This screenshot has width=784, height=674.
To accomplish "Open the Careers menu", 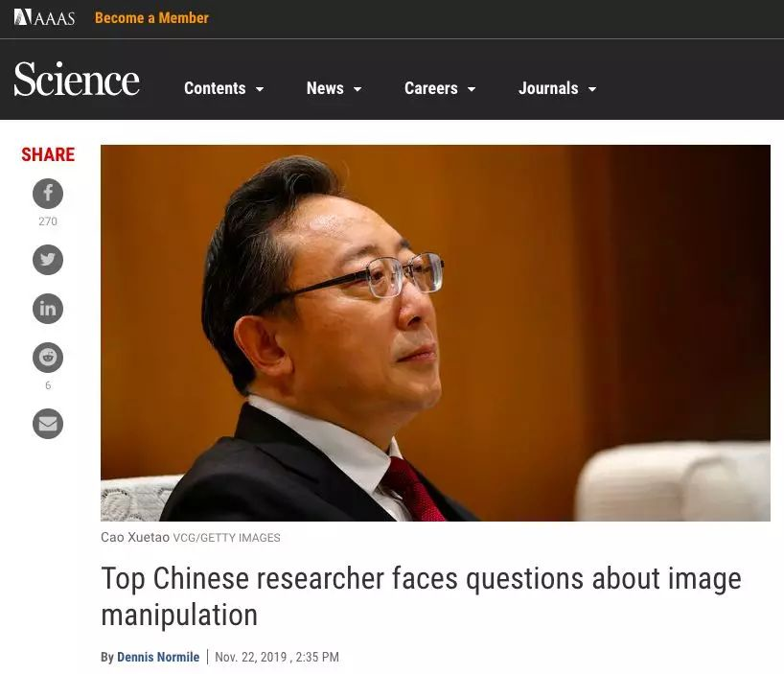I will pos(431,88).
